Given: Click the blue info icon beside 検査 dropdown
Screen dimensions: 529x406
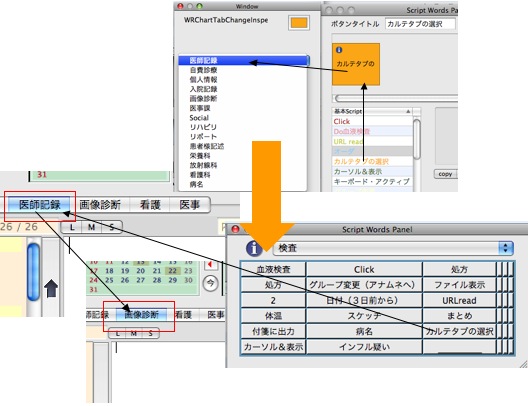Looking at the screenshot, I should click(x=254, y=248).
